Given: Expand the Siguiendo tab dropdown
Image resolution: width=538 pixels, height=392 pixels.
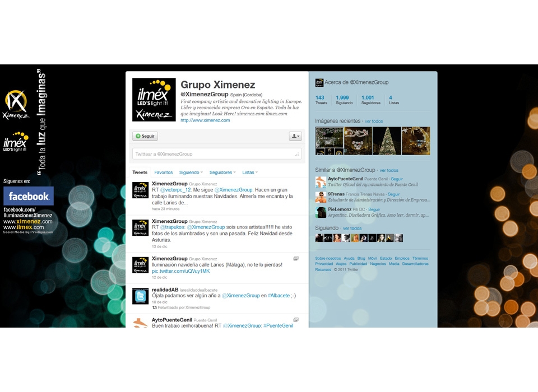Looking at the screenshot, I should (x=191, y=172).
